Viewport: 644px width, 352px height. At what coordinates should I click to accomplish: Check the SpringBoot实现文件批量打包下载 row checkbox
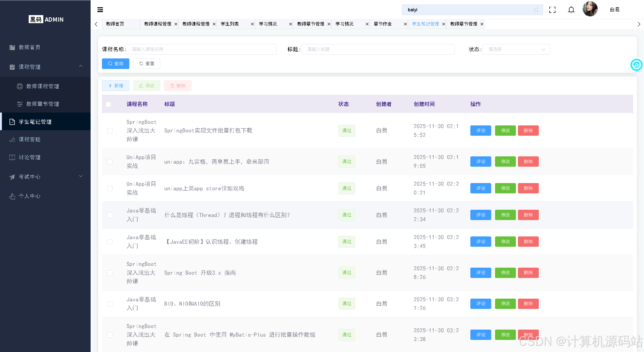pyautogui.click(x=110, y=131)
